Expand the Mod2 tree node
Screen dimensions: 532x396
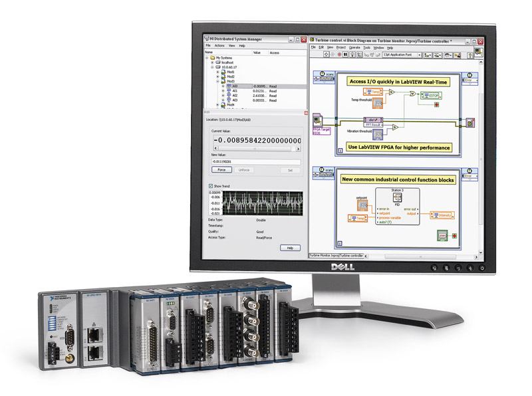pyautogui.click(x=218, y=76)
